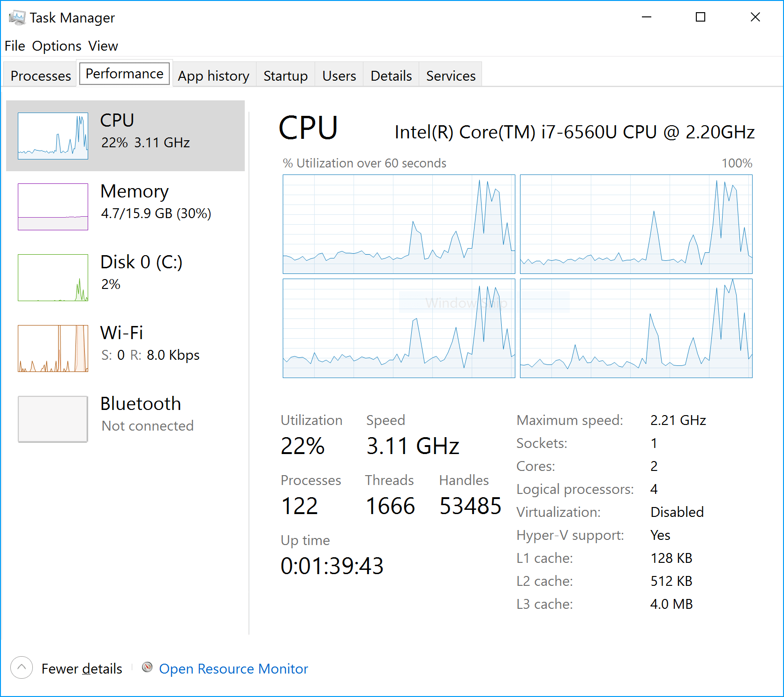Image resolution: width=784 pixels, height=697 pixels.
Task: Select the CPU mini graph thumbnail in sidebar
Action: [53, 136]
